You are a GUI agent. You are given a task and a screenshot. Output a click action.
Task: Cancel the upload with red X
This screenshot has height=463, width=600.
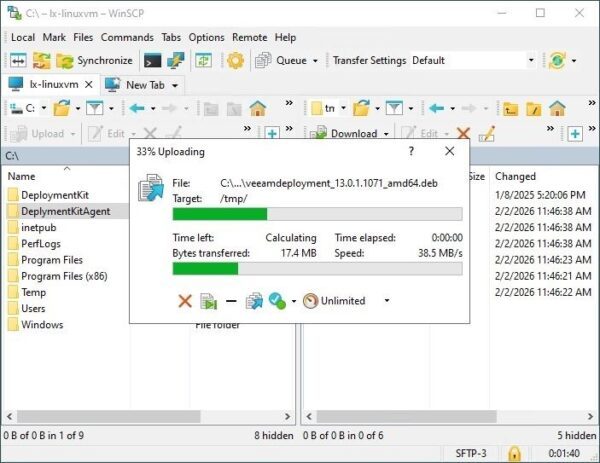tap(185, 301)
